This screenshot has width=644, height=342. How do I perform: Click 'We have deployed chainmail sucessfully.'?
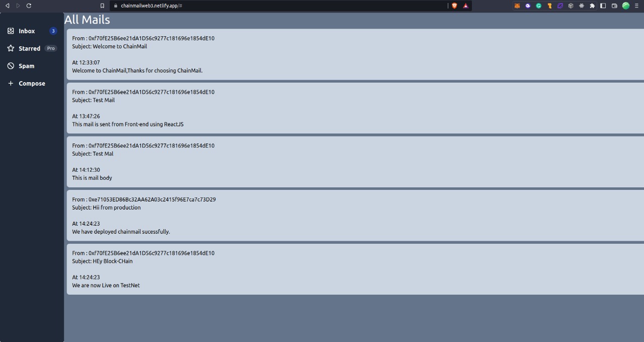121,232
